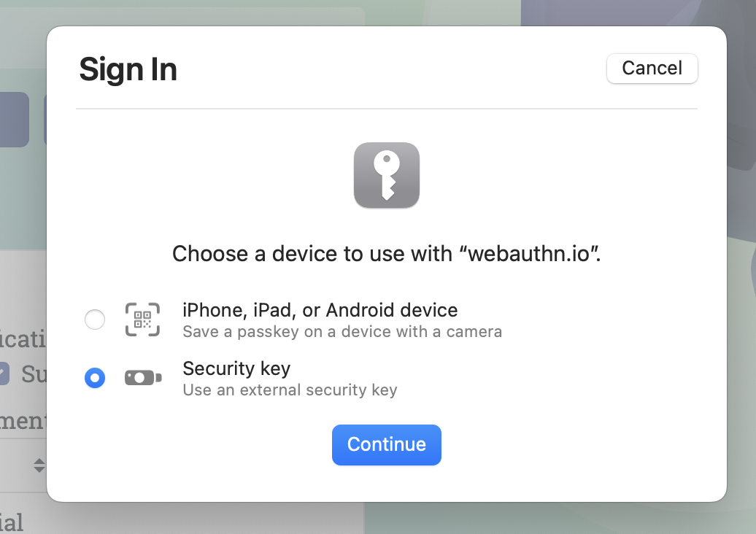
Task: Click the external security key icon
Action: click(x=142, y=378)
